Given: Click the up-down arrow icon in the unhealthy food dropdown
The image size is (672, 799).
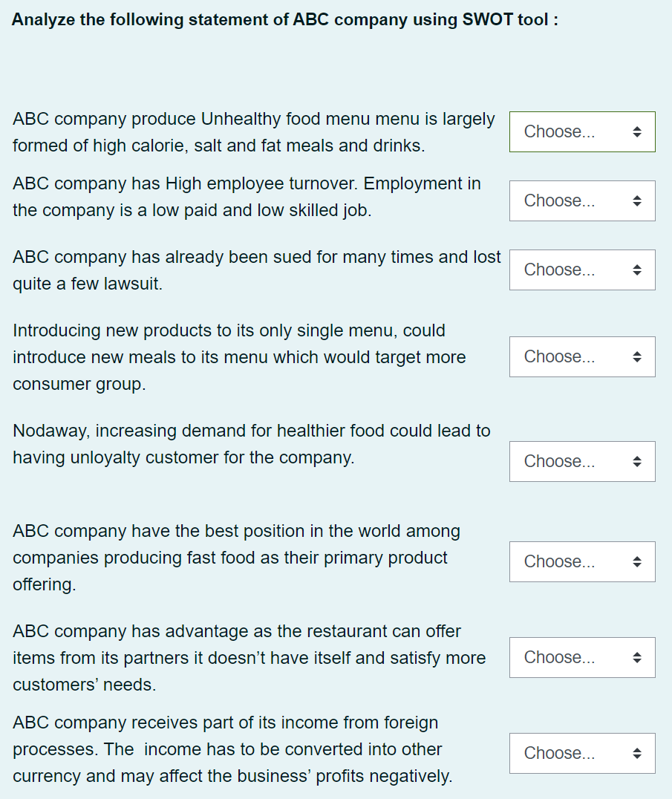Looking at the screenshot, I should (636, 132).
